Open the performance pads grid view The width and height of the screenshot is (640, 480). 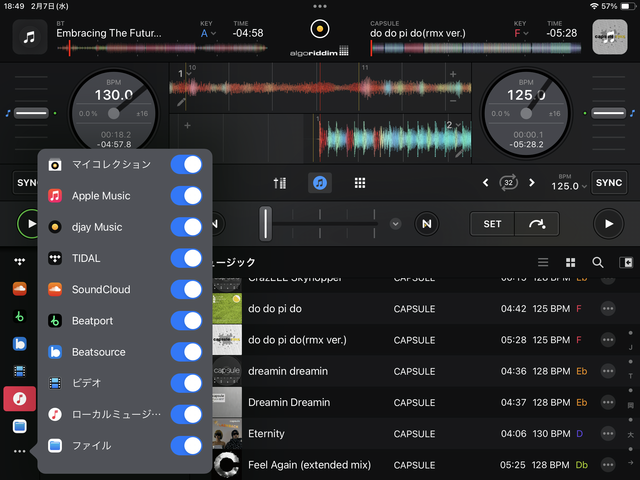tap(360, 183)
